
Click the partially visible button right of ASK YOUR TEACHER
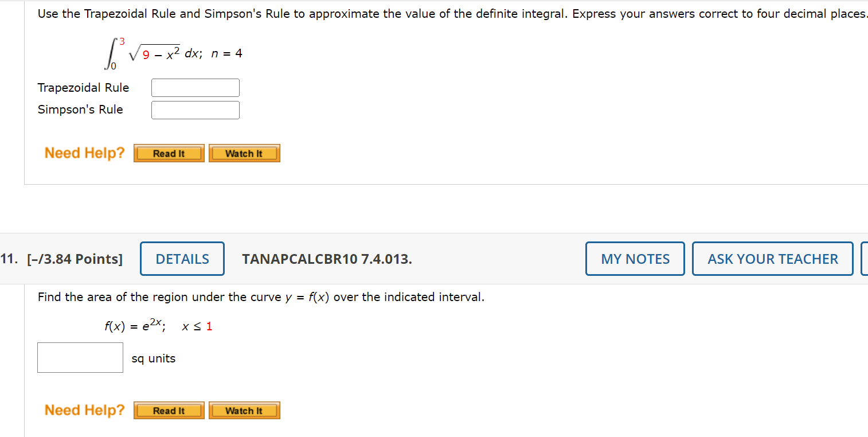point(865,259)
